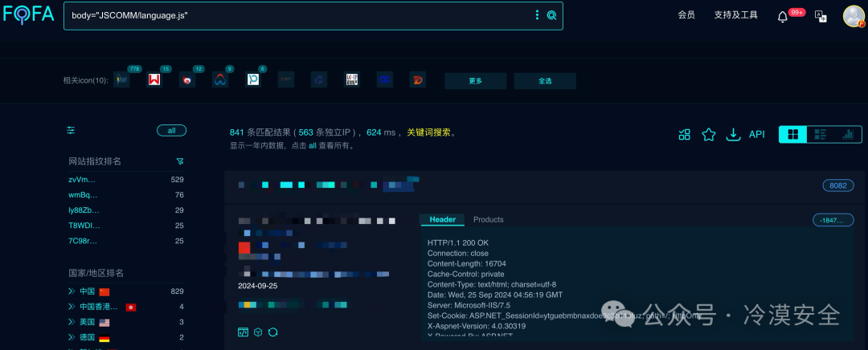Click the 563 independent IP count
Viewport: 868px width, 350px height.
point(306,132)
